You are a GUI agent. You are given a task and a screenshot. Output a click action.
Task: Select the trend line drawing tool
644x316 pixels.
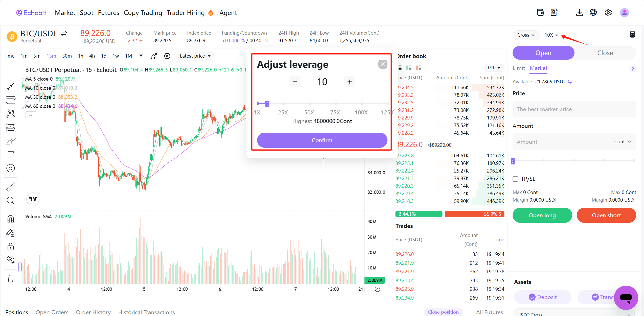click(11, 86)
